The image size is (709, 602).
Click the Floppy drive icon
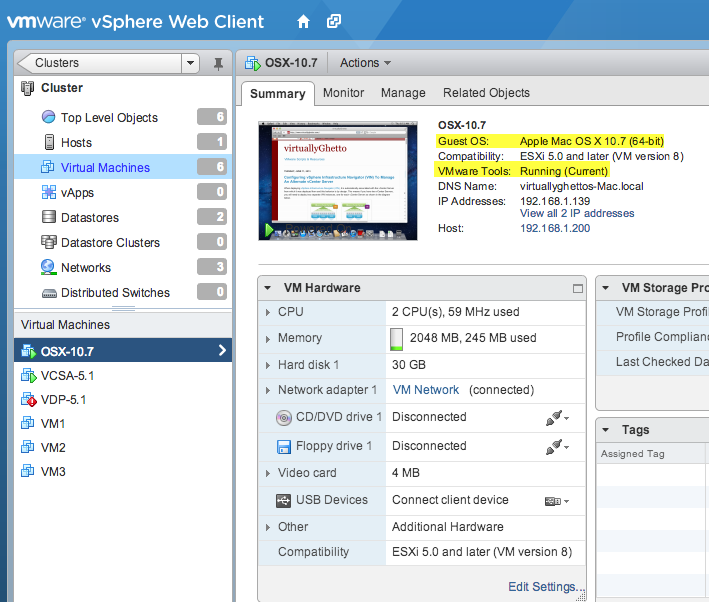point(284,447)
